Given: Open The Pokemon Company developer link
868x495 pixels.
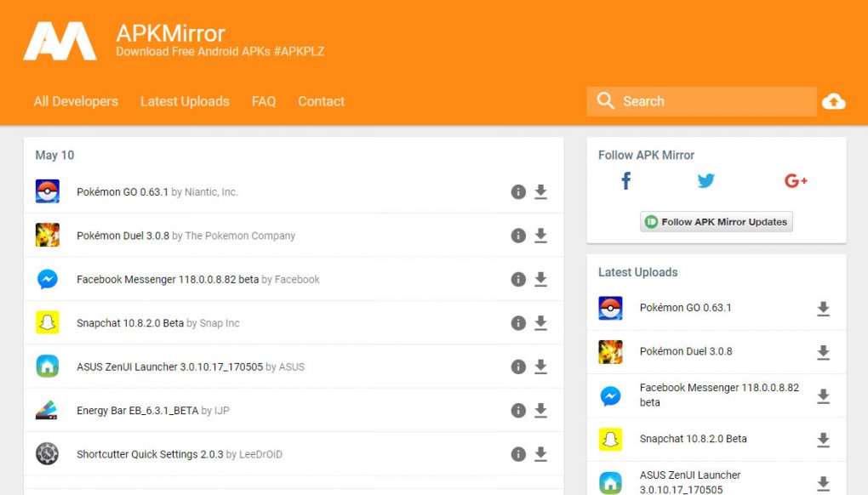Looking at the screenshot, I should [240, 236].
